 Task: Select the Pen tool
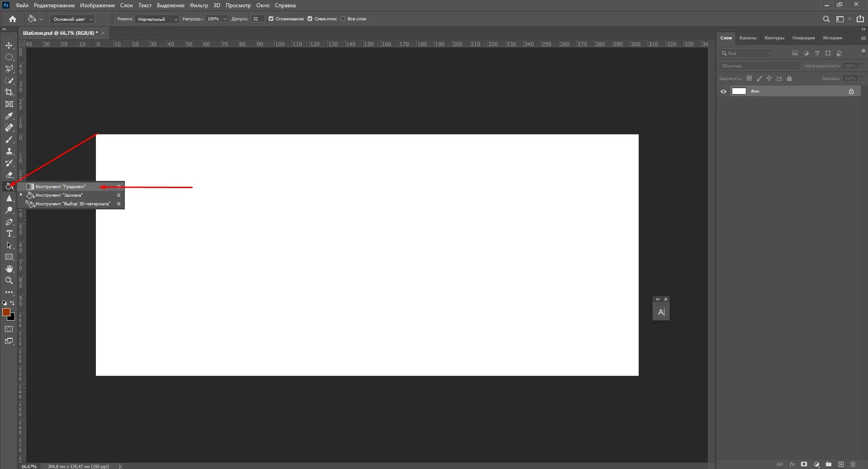tap(9, 222)
